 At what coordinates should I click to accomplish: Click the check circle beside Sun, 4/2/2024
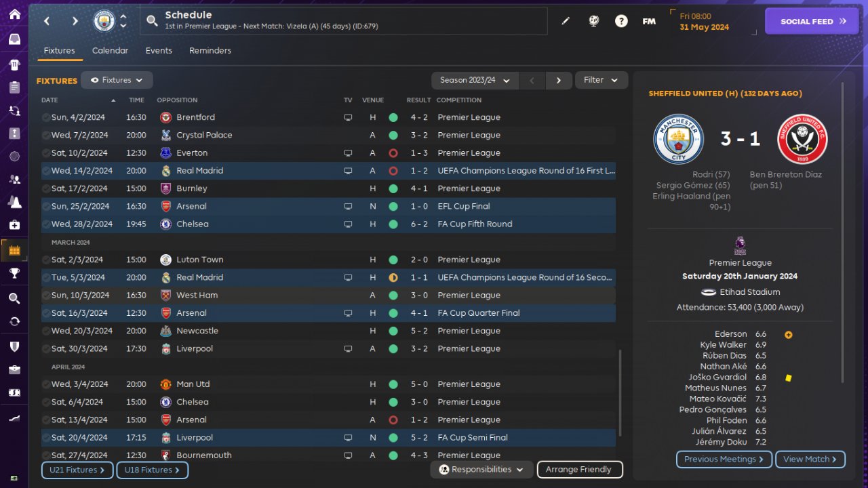tap(45, 117)
